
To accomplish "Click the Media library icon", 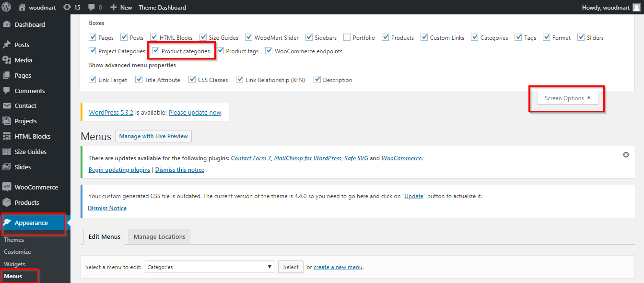I will (x=7, y=60).
